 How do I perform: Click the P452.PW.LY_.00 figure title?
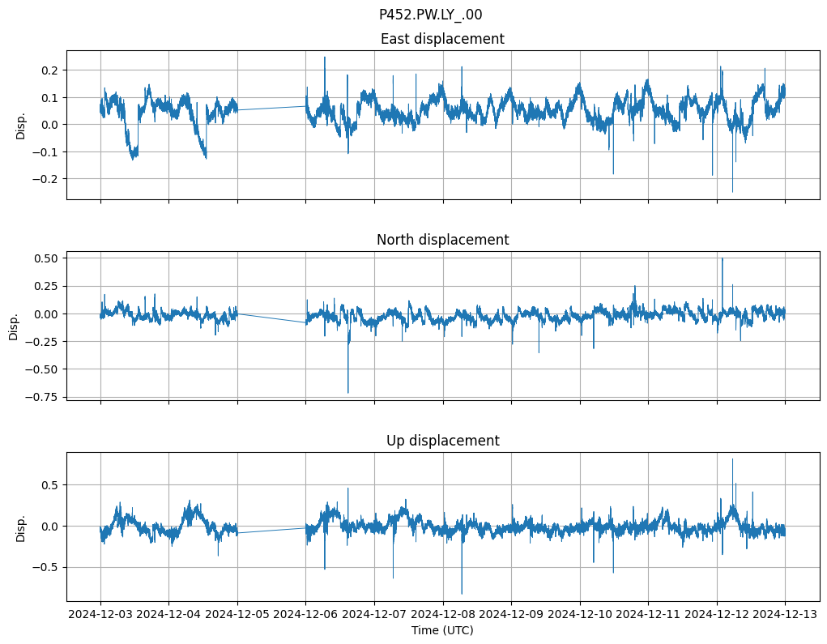[430, 15]
